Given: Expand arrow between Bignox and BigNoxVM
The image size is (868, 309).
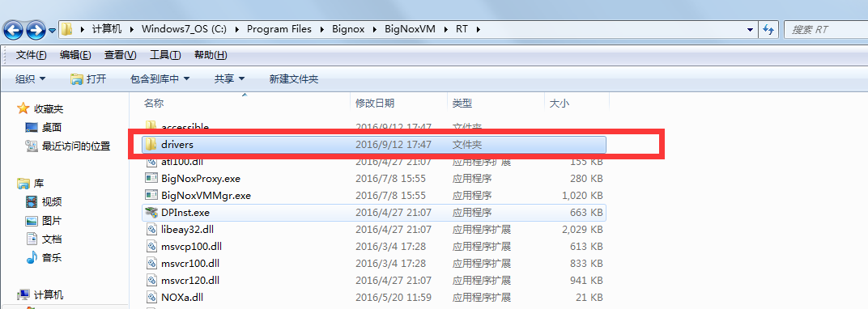Looking at the screenshot, I should [x=375, y=29].
